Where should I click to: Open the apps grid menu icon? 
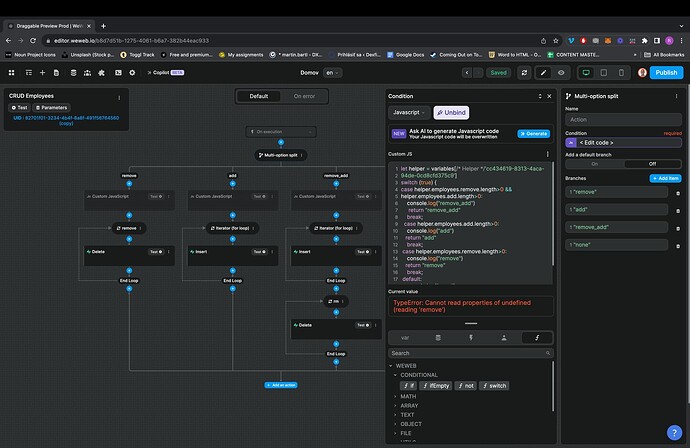pyautogui.click(x=11, y=73)
